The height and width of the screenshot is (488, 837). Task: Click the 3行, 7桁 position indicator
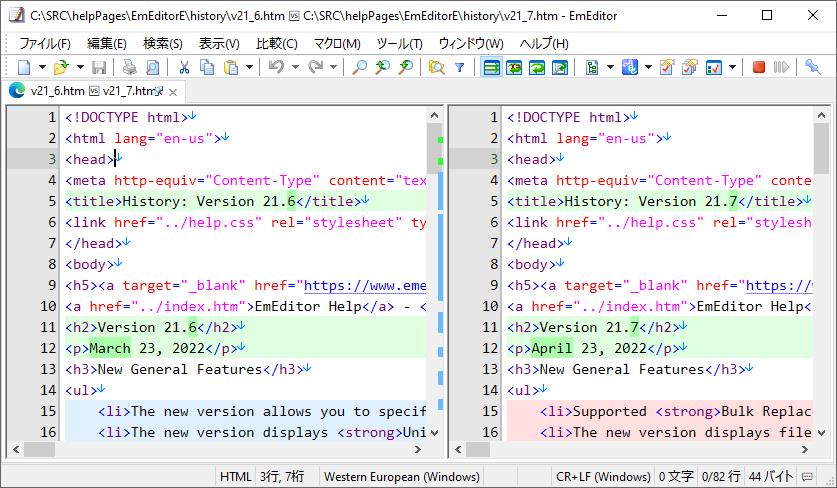[x=282, y=476]
